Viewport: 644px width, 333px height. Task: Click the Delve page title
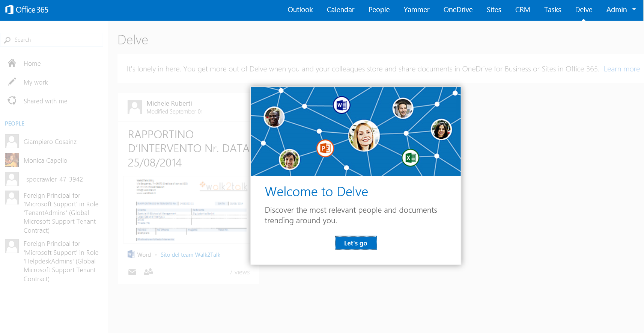tap(133, 40)
